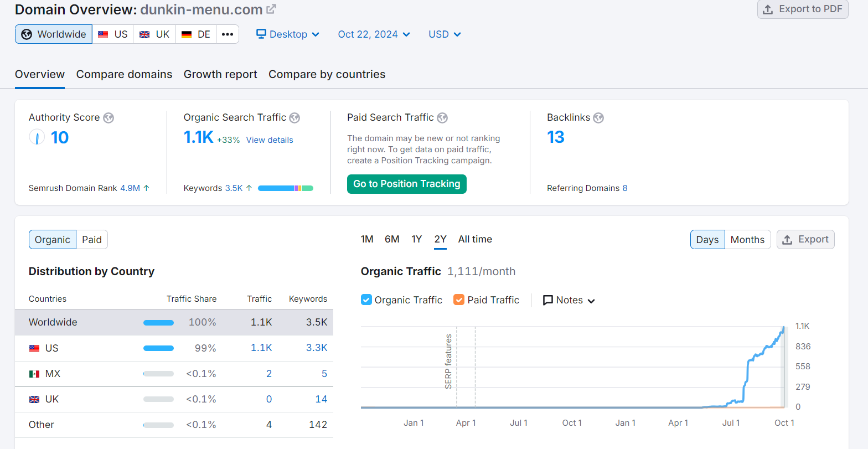This screenshot has width=868, height=449.
Task: Click the keywords position distribution bar
Action: [x=286, y=188]
